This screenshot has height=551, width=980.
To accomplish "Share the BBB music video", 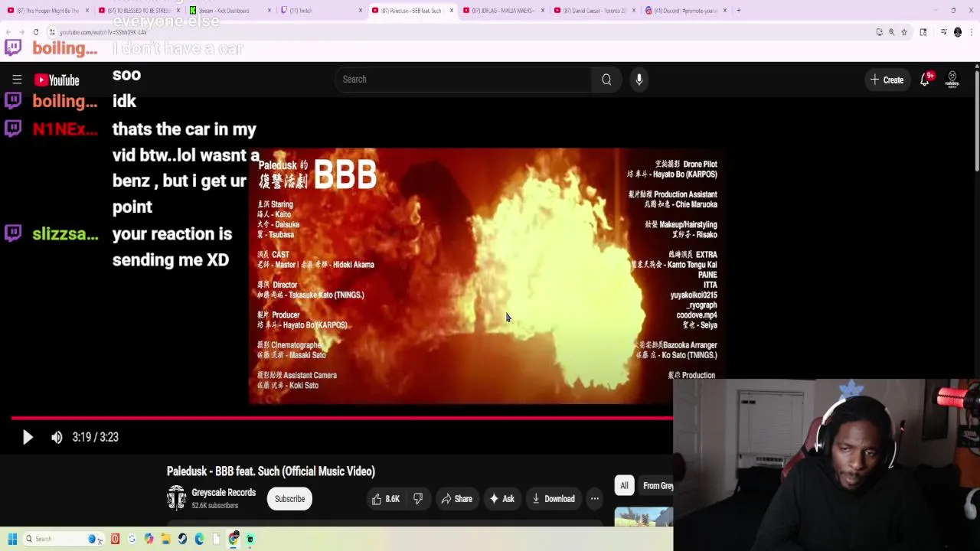I will click(x=456, y=499).
